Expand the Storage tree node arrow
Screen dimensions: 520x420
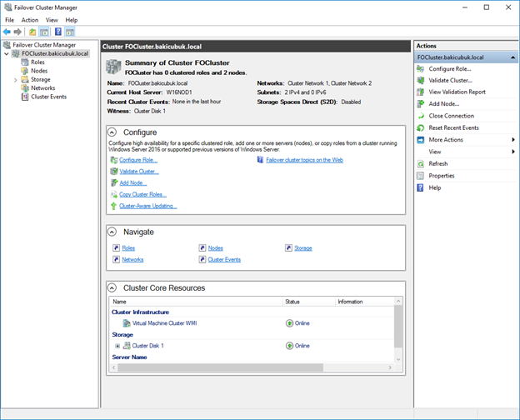(15, 80)
